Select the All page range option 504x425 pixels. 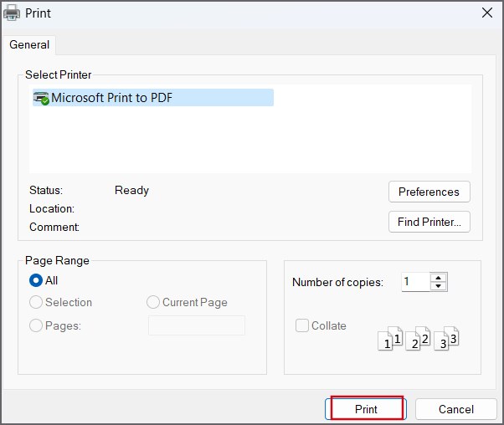click(x=36, y=280)
